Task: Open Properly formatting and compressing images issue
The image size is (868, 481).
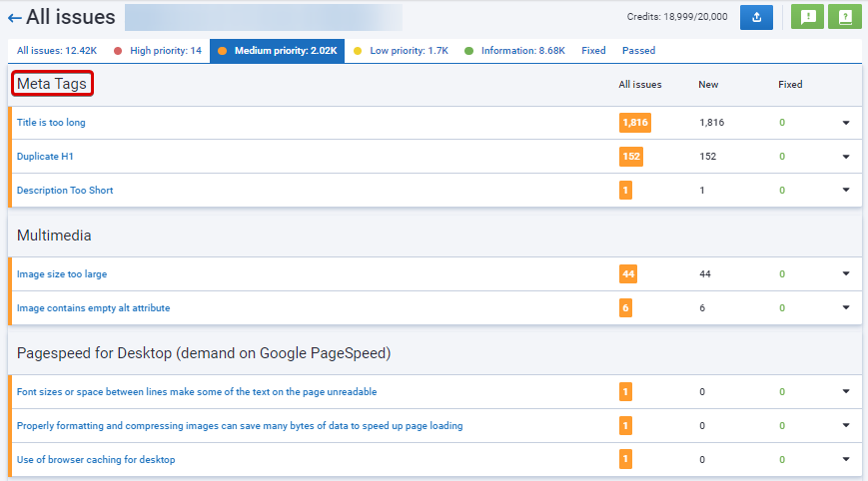Action: (x=240, y=426)
